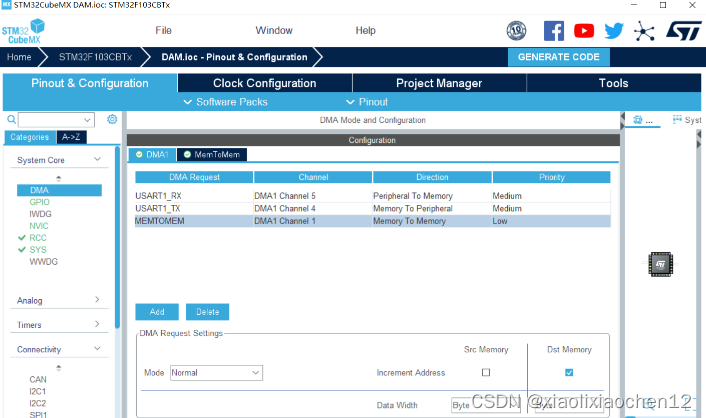This screenshot has height=418, width=706.
Task: Select GPIO in System Core list
Action: pos(40,202)
